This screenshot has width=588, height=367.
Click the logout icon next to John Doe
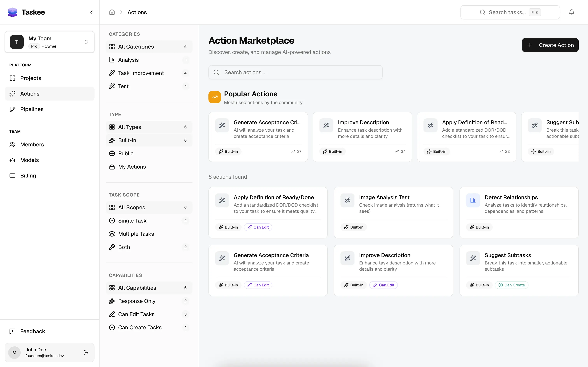[86, 352]
